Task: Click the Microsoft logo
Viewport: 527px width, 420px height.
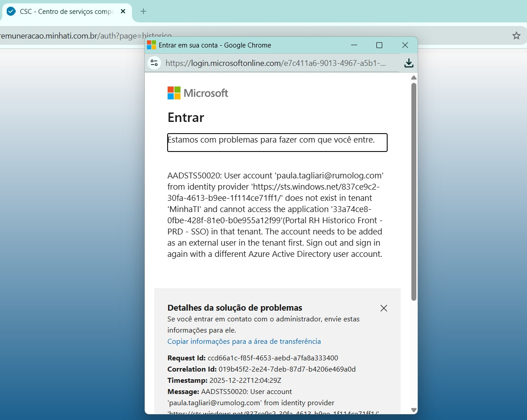Action: click(x=198, y=93)
